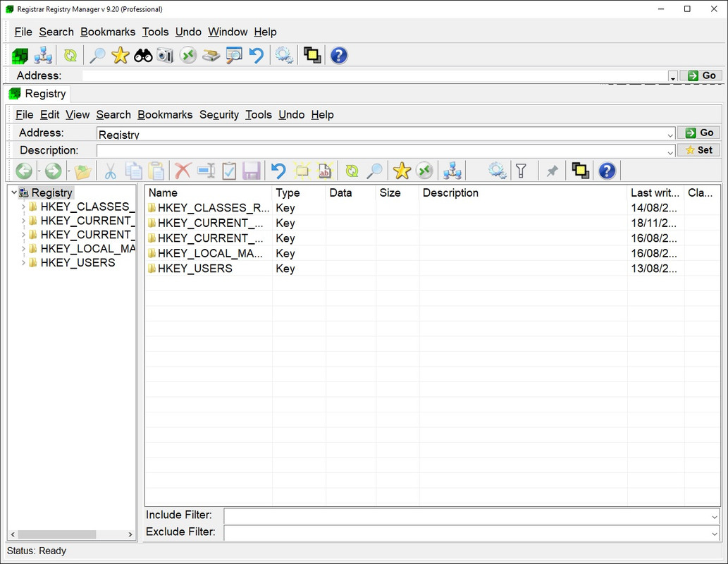728x564 pixels.
Task: Click the star bookmark icon in registry toolbar
Action: (x=402, y=171)
